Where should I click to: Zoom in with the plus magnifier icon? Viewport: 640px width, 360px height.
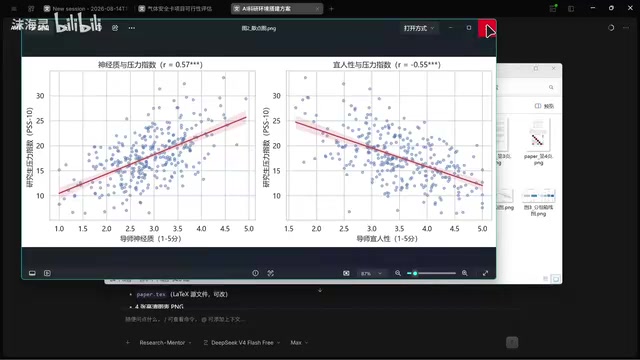464,273
